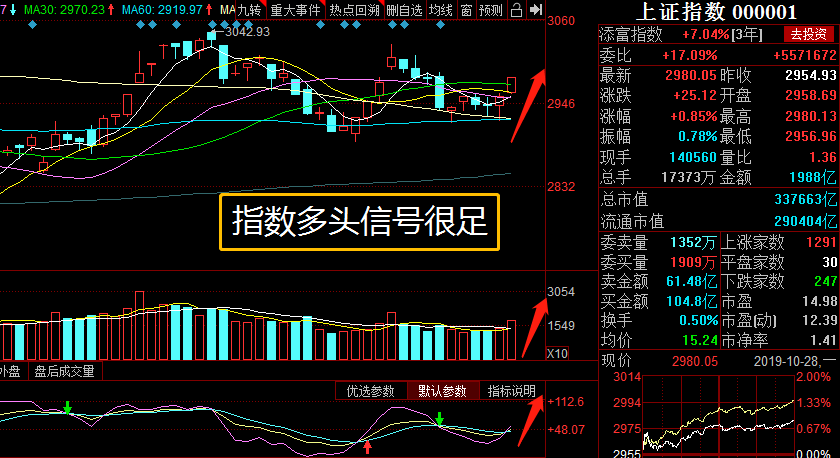
Task: Toggle the padlock lock icon
Action: [x=516, y=10]
